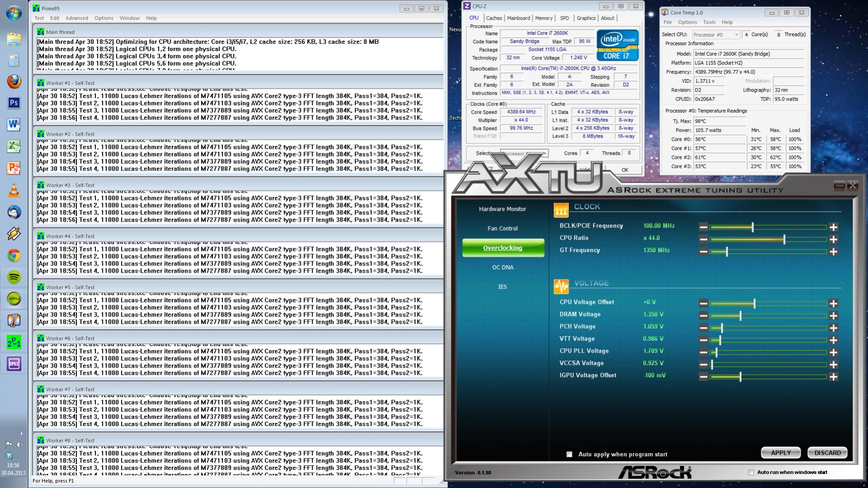Click DISCARD button in AXTU

tap(827, 453)
